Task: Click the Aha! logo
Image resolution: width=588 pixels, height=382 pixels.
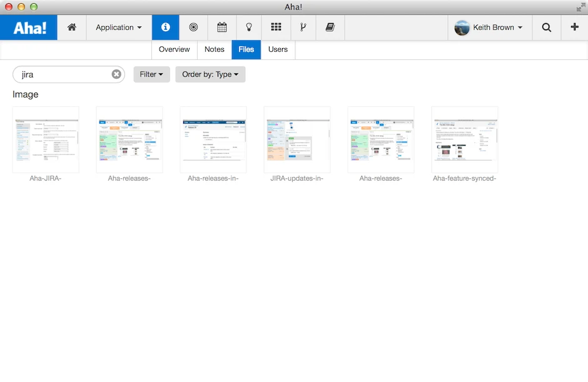Action: [29, 28]
